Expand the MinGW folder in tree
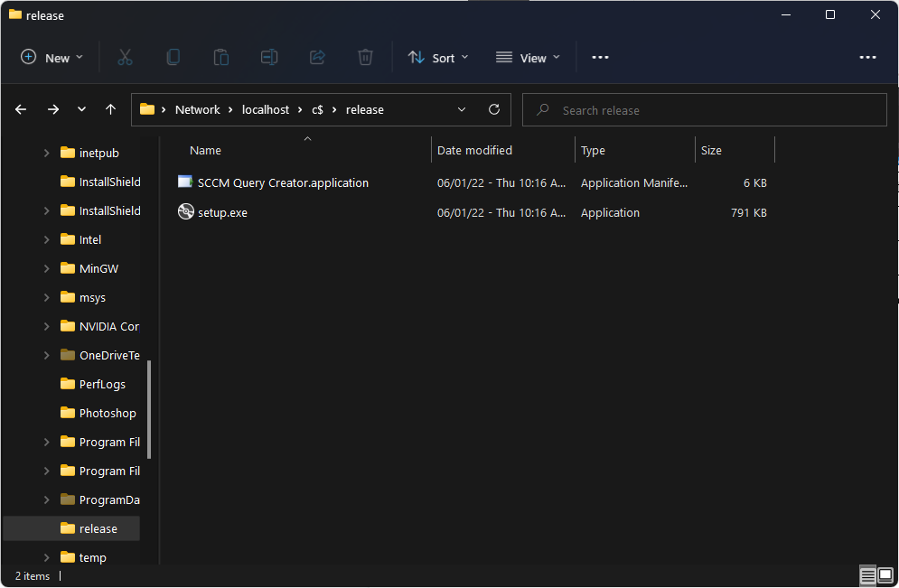This screenshot has width=899, height=588. 46,268
